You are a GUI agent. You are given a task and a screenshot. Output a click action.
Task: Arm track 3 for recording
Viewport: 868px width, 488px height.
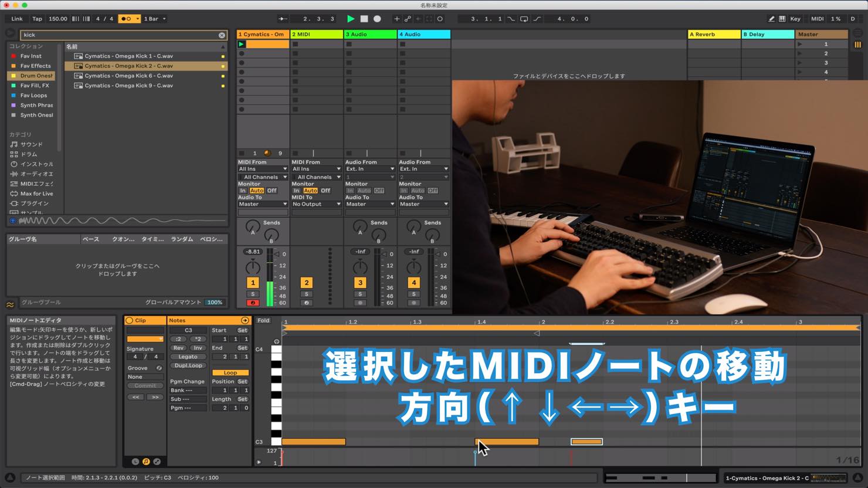point(360,303)
